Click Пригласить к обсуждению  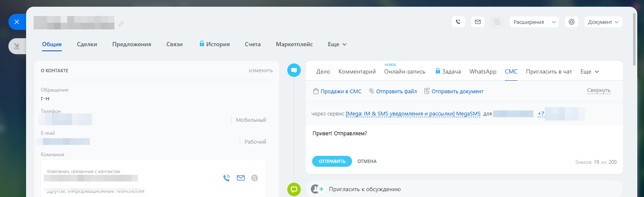(365, 189)
